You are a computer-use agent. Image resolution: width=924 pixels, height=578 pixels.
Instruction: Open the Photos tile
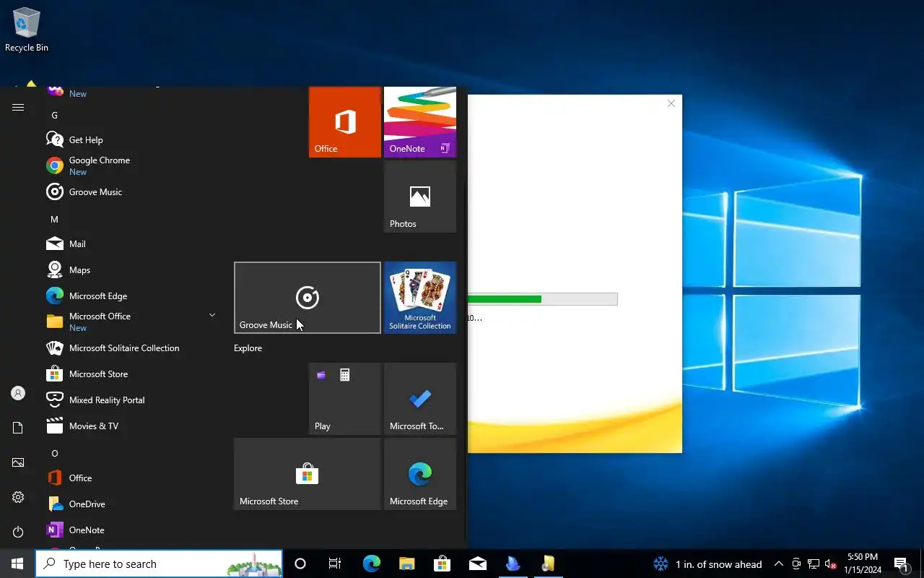click(420, 197)
